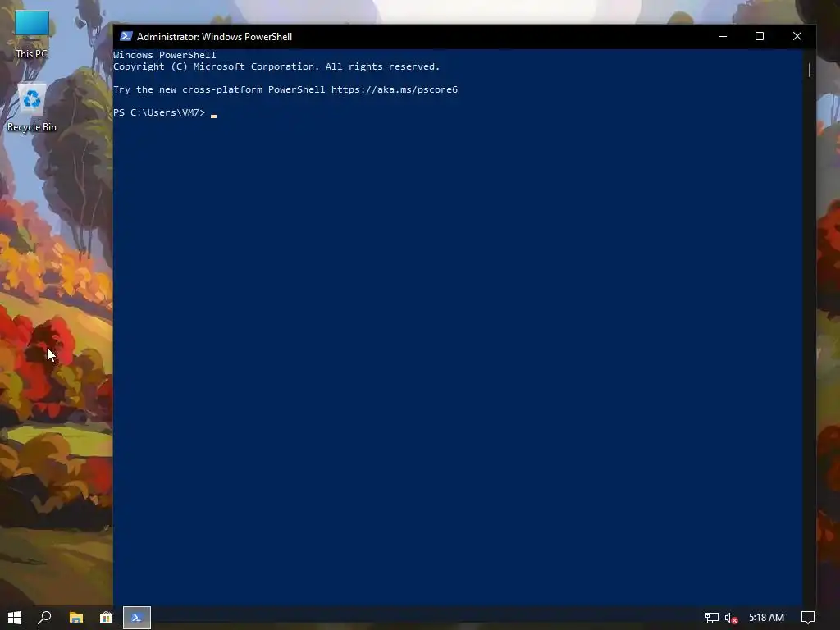The width and height of the screenshot is (840, 630).
Task: Click the 'Windows PowerShell' first console line
Action: tap(164, 55)
